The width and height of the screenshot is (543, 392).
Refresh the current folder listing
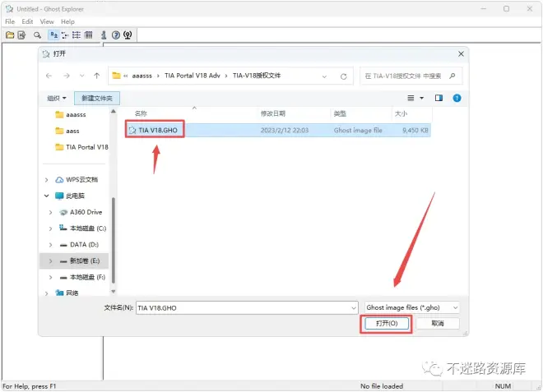[344, 76]
